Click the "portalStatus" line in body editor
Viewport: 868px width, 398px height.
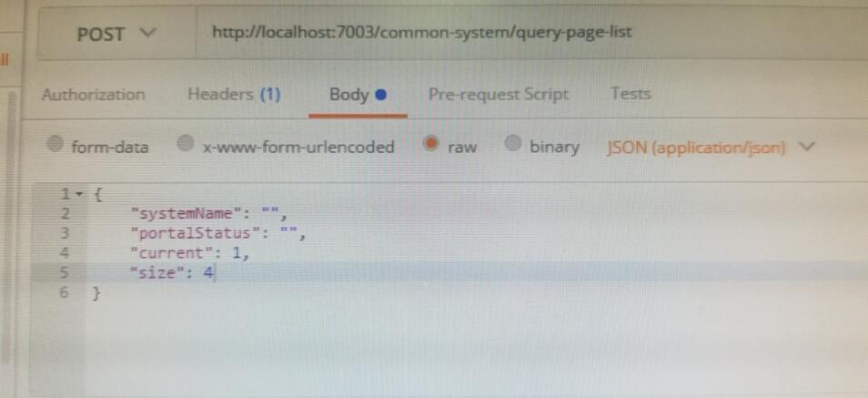[218, 233]
